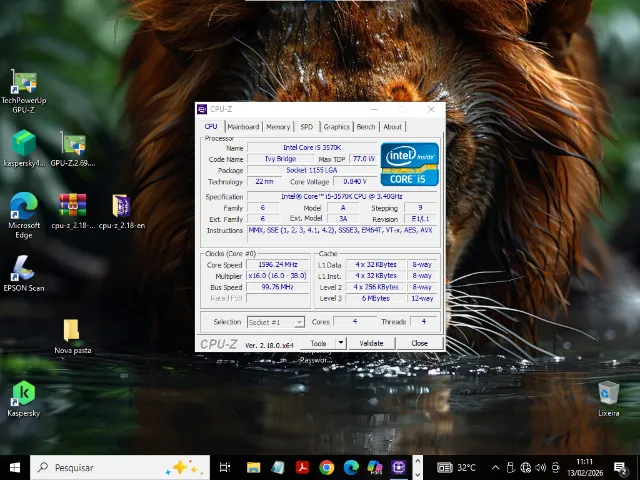Click the Level 2 value 4 x 256 KBytes
Screen dimensions: 640x480
tap(376, 287)
